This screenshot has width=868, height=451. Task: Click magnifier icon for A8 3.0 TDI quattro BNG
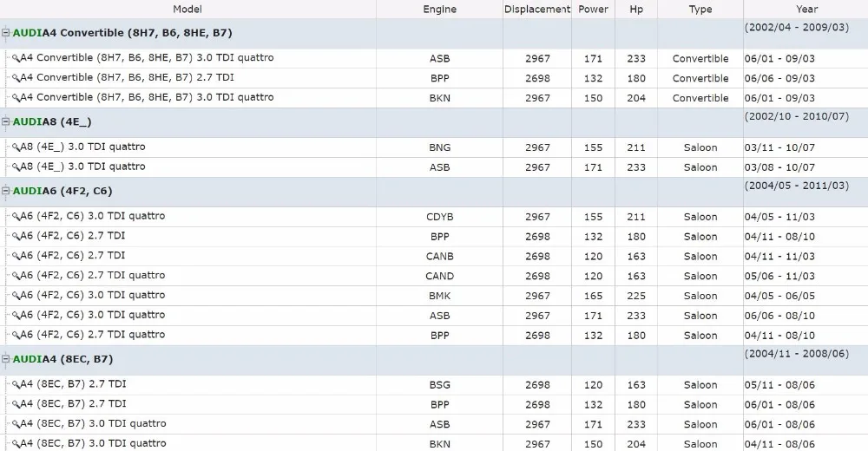coord(16,147)
